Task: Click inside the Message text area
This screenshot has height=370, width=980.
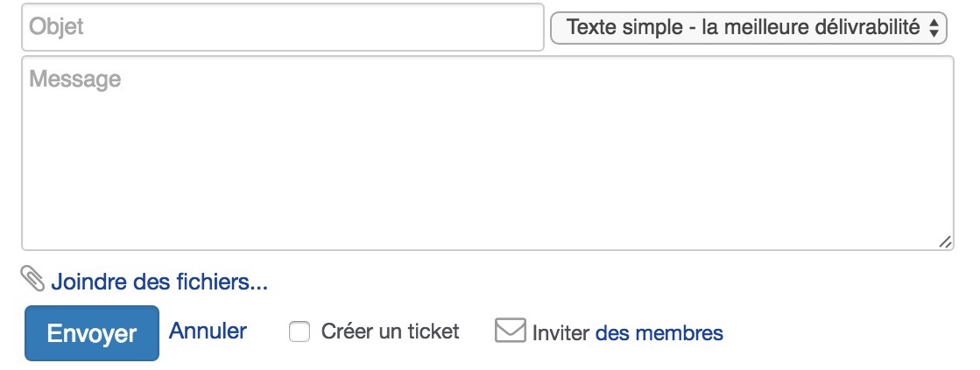Action: (x=488, y=153)
